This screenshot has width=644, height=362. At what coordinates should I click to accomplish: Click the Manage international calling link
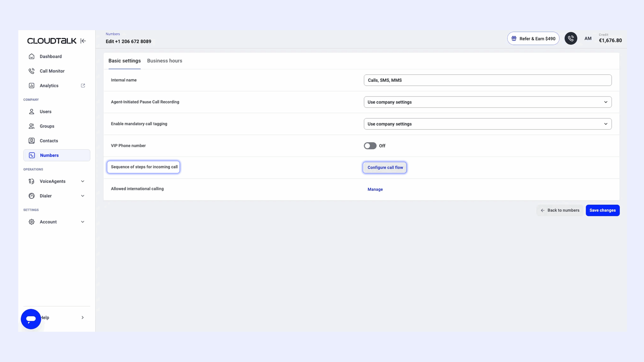click(375, 189)
